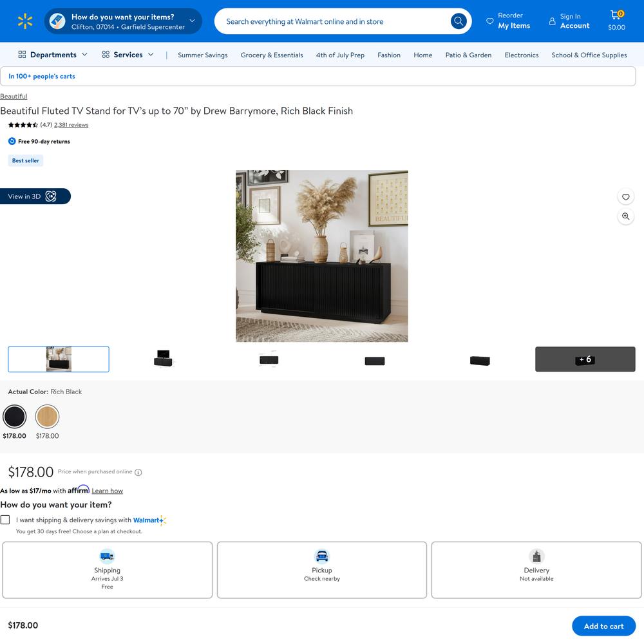
Task: Open the Electronics category
Action: [x=522, y=55]
